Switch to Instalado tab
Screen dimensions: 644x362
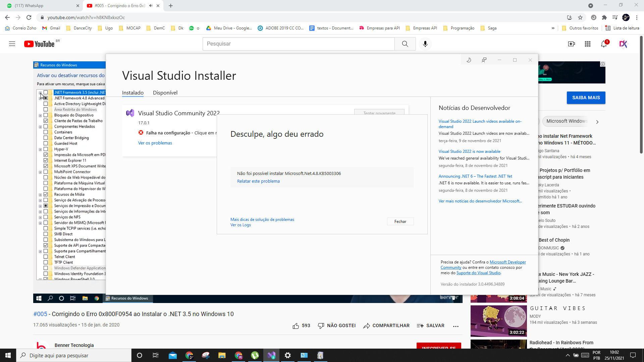point(133,93)
